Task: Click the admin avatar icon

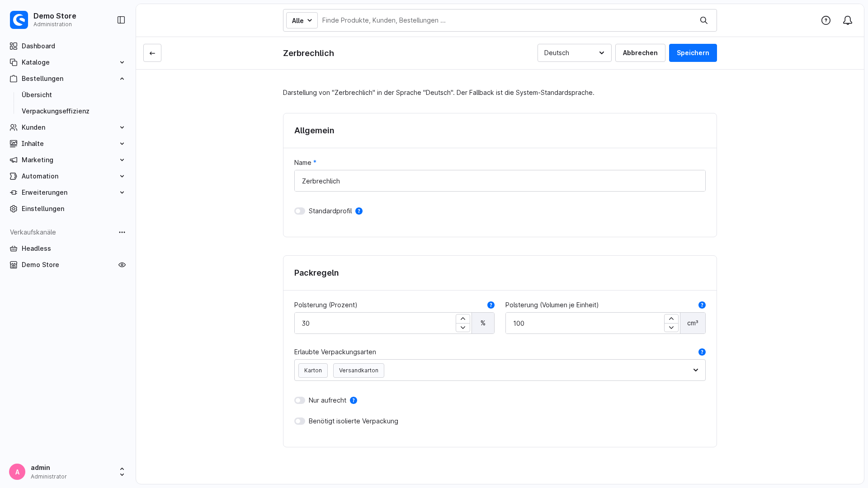Action: coord(17,472)
